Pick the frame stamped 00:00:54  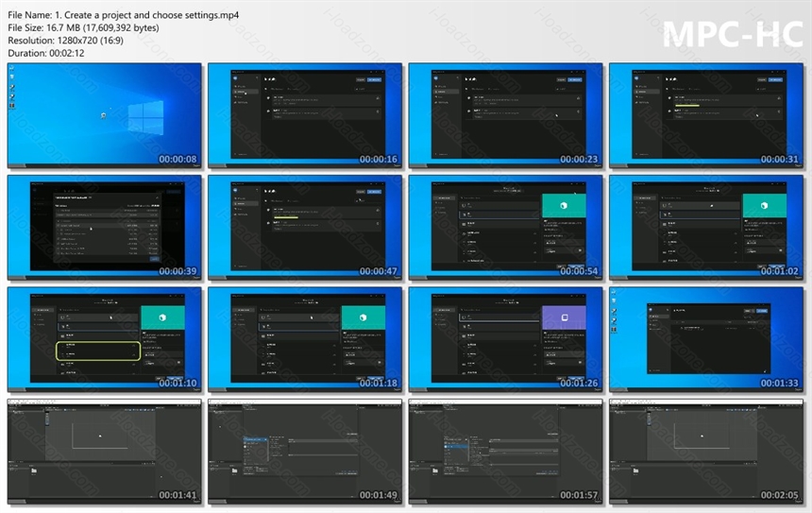tap(505, 228)
